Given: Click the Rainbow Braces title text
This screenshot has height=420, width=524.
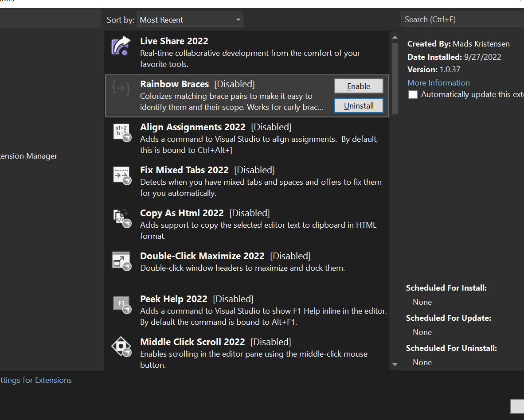Looking at the screenshot, I should click(x=174, y=84).
